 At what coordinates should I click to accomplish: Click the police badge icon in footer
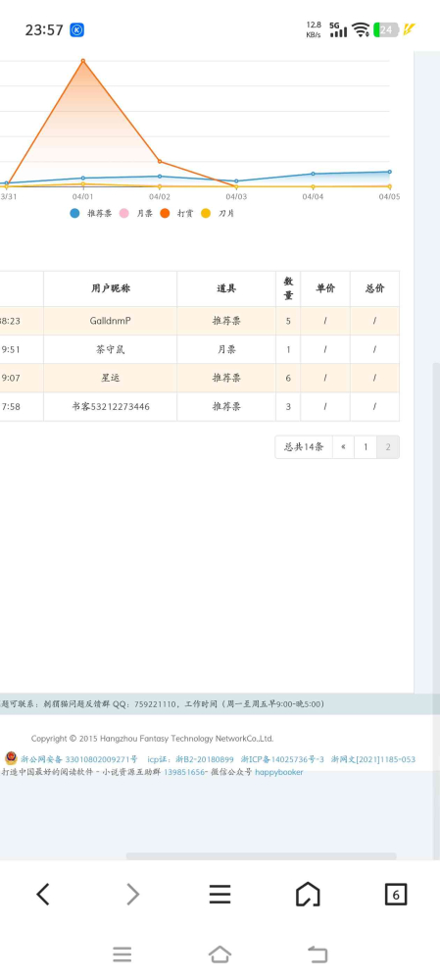(x=11, y=758)
